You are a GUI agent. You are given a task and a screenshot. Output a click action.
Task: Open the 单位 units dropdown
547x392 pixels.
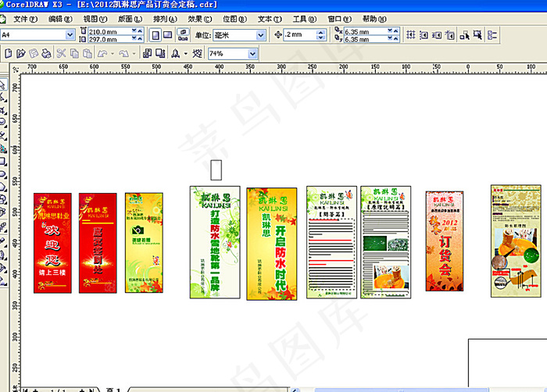[x=260, y=35]
